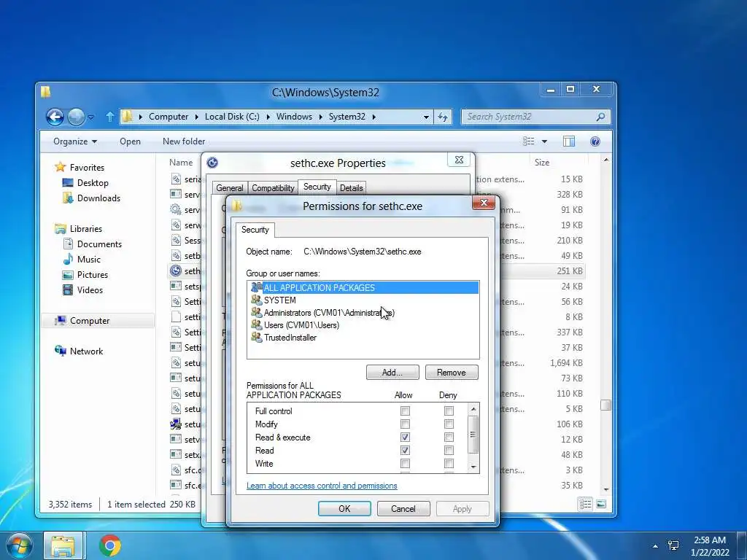Show hidden tray icons arrow

[655, 546]
